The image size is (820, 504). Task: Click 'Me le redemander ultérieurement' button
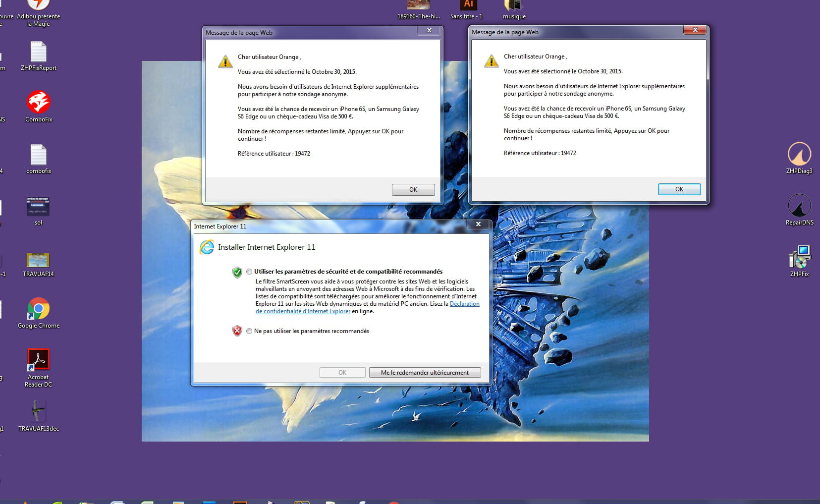click(425, 373)
